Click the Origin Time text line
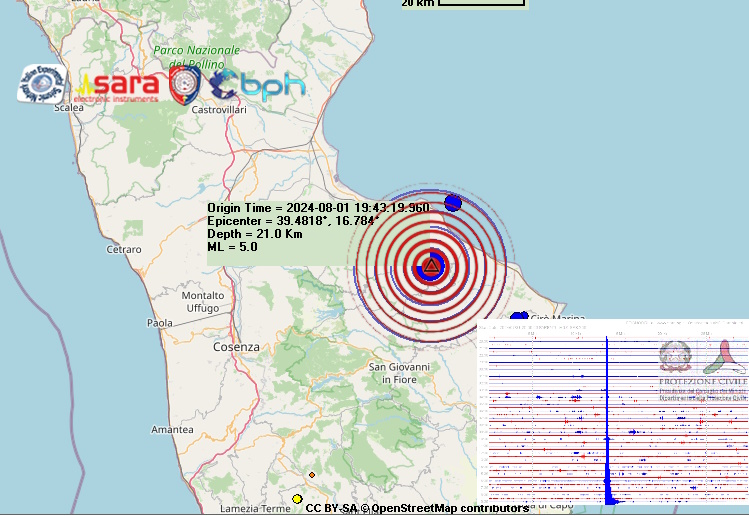This screenshot has width=749, height=516. click(x=318, y=208)
